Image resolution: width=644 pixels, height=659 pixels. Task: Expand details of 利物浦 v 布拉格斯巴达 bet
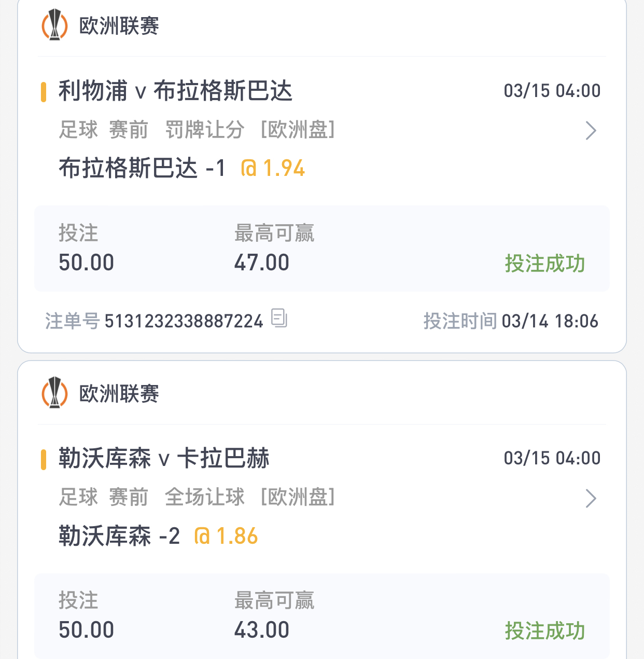pyautogui.click(x=591, y=130)
